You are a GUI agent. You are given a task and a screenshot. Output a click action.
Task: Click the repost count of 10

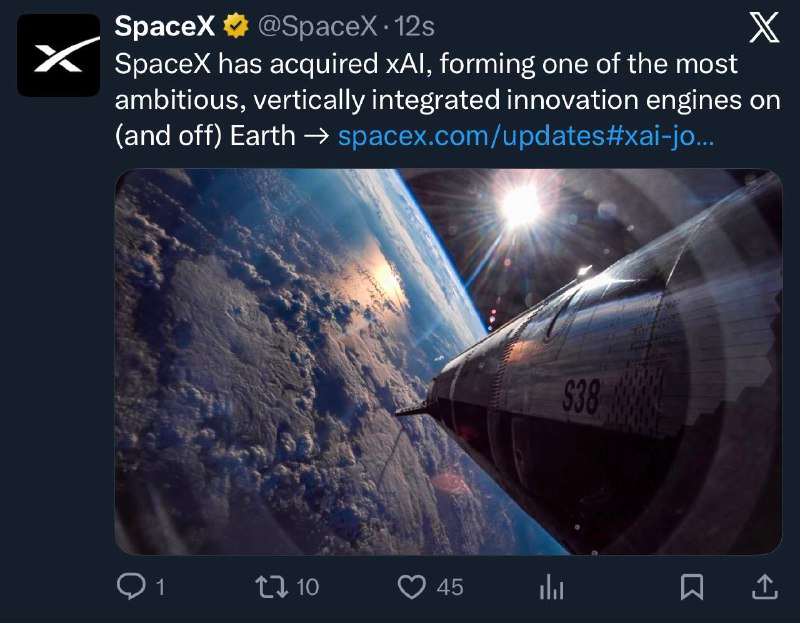pos(307,587)
